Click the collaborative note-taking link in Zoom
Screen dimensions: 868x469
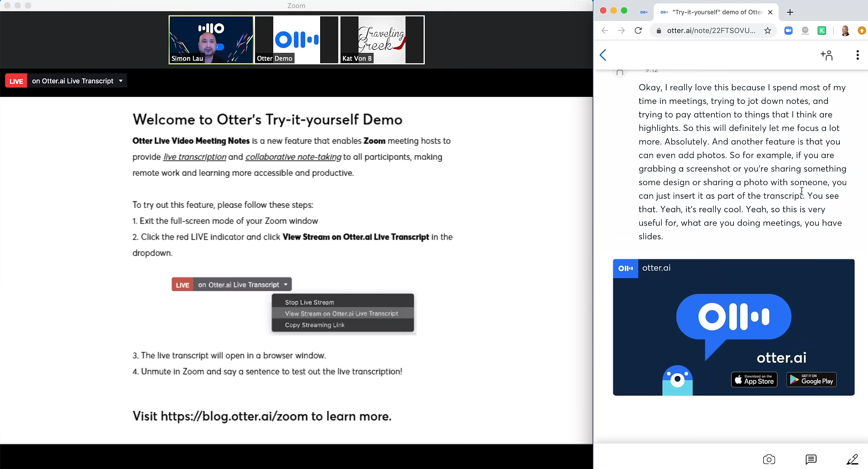[293, 157]
